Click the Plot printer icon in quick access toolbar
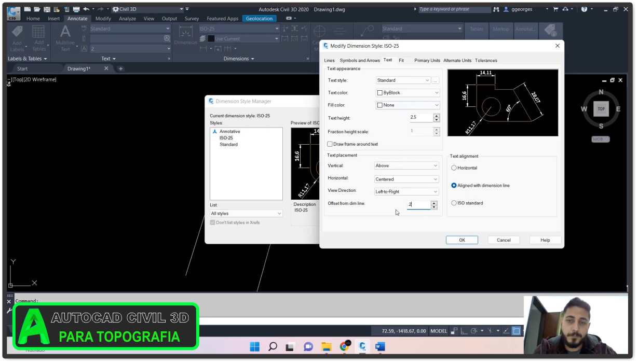The height and width of the screenshot is (364, 638). (76, 9)
